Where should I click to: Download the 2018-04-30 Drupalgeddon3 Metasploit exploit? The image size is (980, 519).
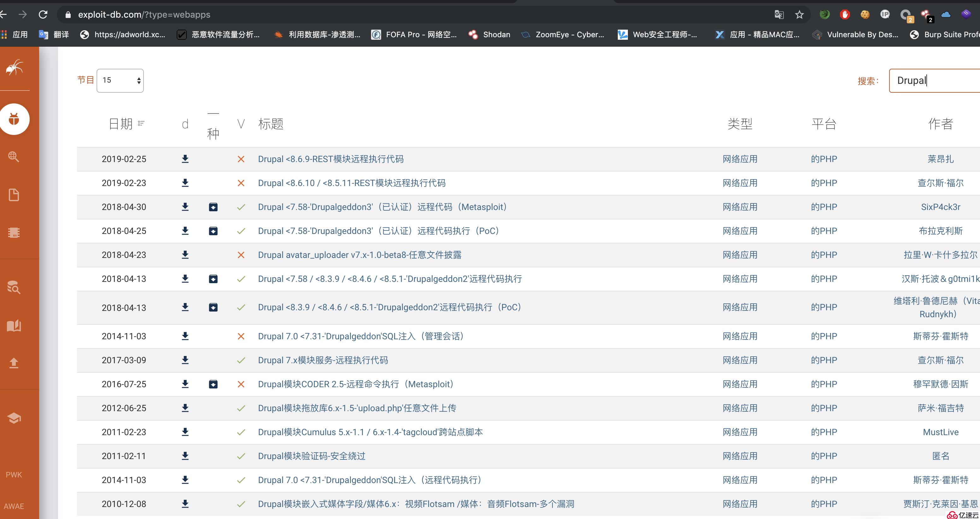(x=185, y=207)
